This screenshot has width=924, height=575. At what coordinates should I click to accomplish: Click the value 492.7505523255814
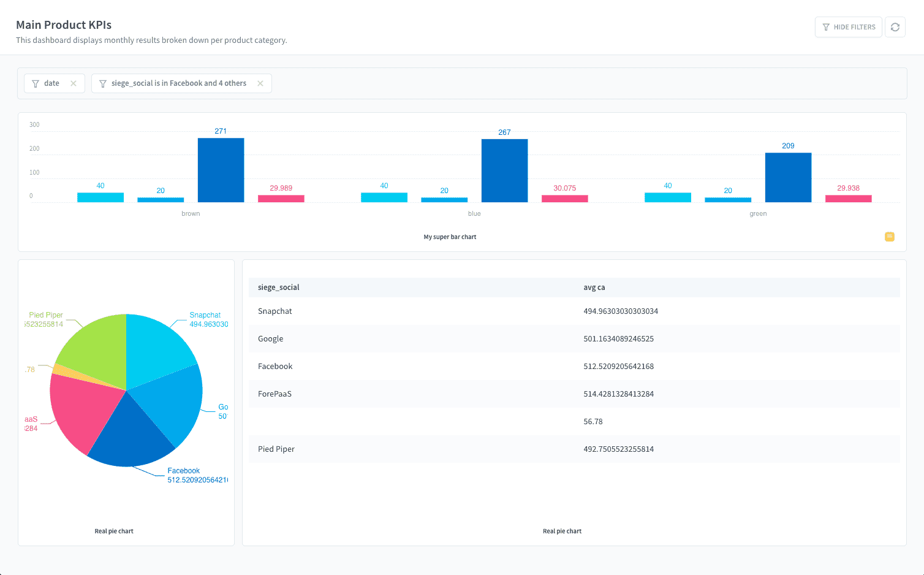tap(619, 449)
